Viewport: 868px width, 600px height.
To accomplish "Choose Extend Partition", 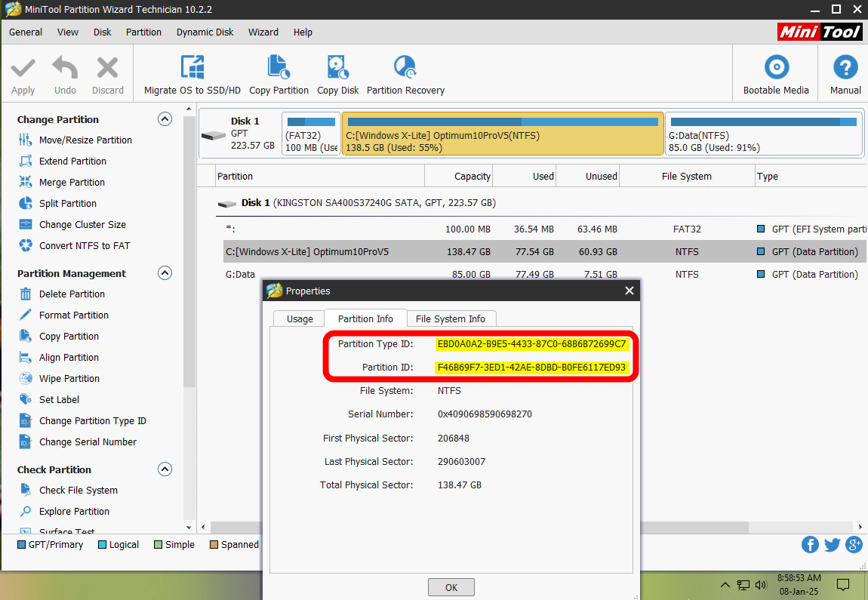I will (72, 161).
